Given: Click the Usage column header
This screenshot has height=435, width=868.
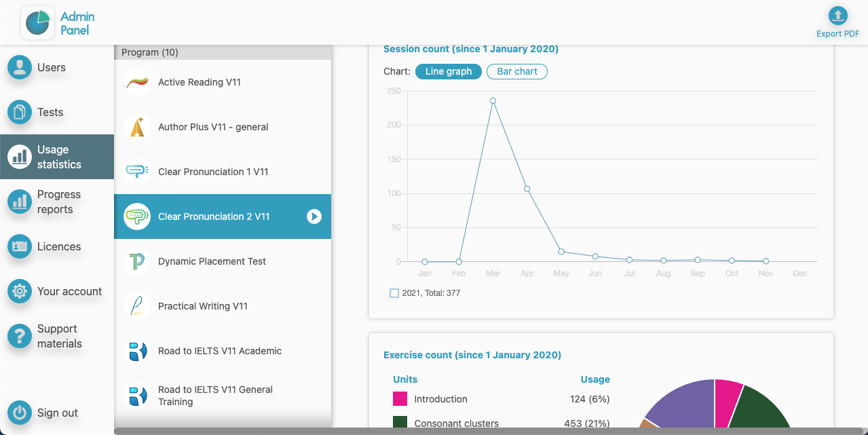Looking at the screenshot, I should 595,379.
